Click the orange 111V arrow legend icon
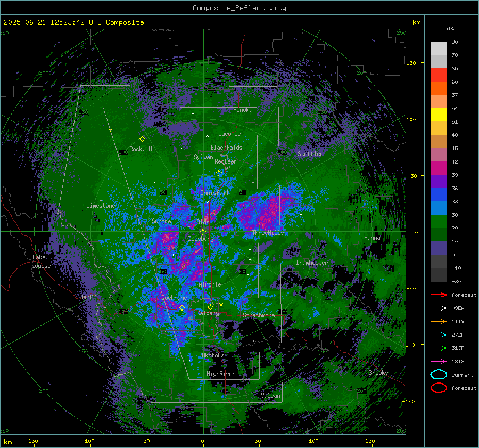This screenshot has width=479, height=448. pyautogui.click(x=439, y=321)
